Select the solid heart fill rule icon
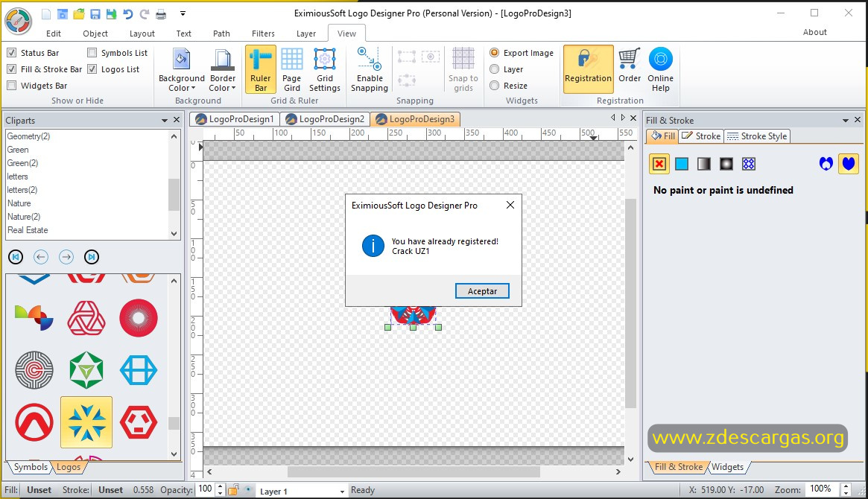868x499 pixels. click(849, 164)
